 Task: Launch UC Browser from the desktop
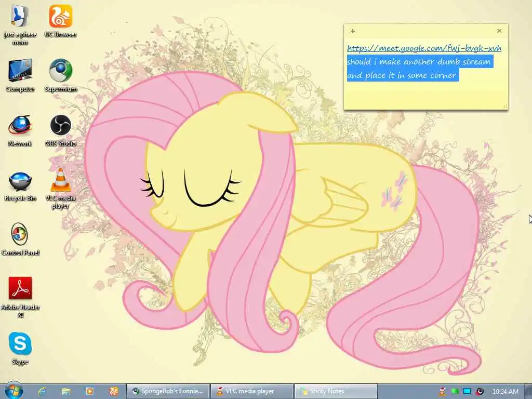pos(61,21)
